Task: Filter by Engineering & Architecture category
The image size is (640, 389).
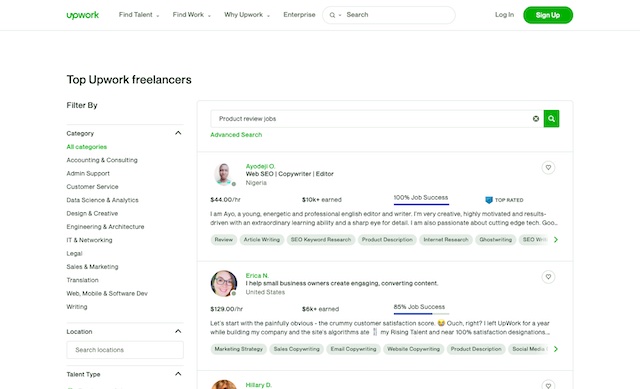Action: (x=105, y=227)
